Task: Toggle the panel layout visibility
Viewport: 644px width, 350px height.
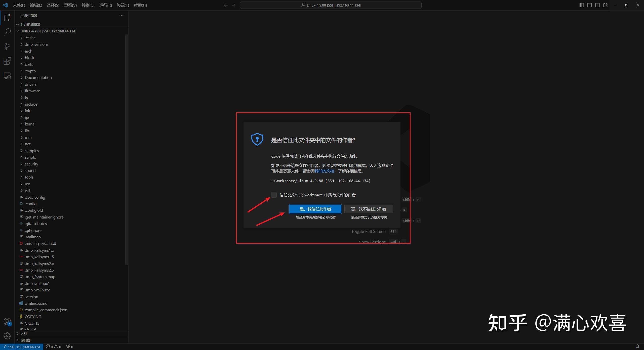Action: tap(589, 5)
